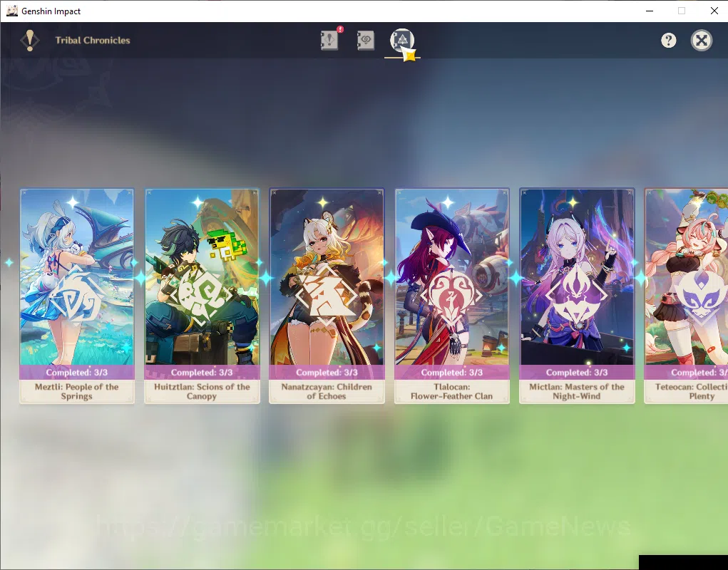Click the Tlalocan red heart emblem
Viewport: 728px width, 570px height.
[451, 295]
